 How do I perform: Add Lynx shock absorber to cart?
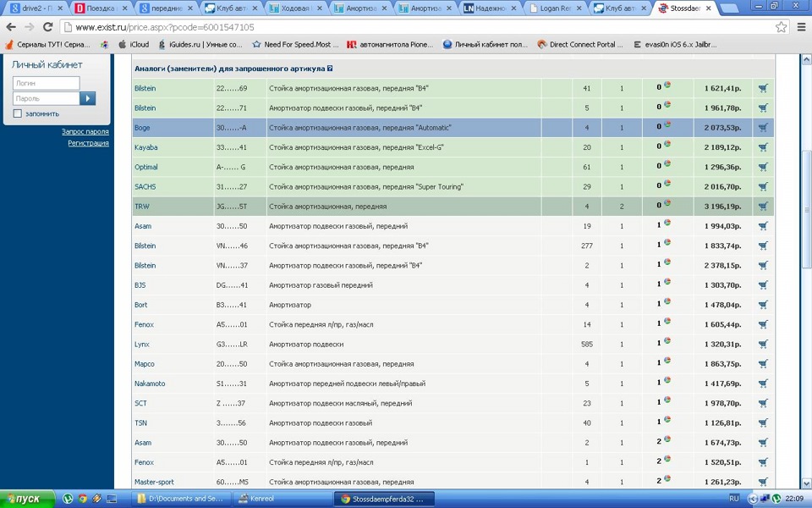[x=763, y=345]
